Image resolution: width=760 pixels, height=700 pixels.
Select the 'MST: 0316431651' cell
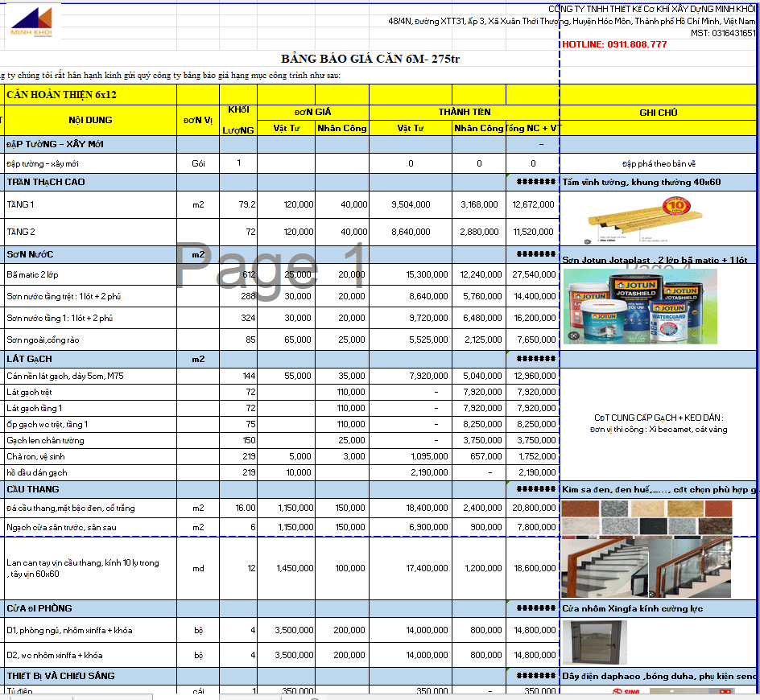click(723, 34)
